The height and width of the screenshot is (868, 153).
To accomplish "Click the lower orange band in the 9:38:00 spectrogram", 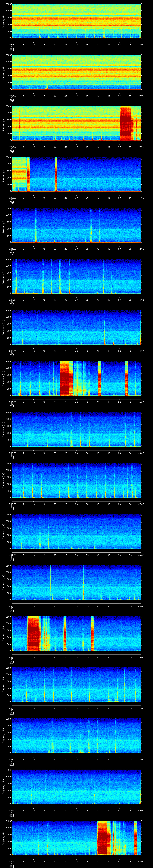I will (77, 76).
